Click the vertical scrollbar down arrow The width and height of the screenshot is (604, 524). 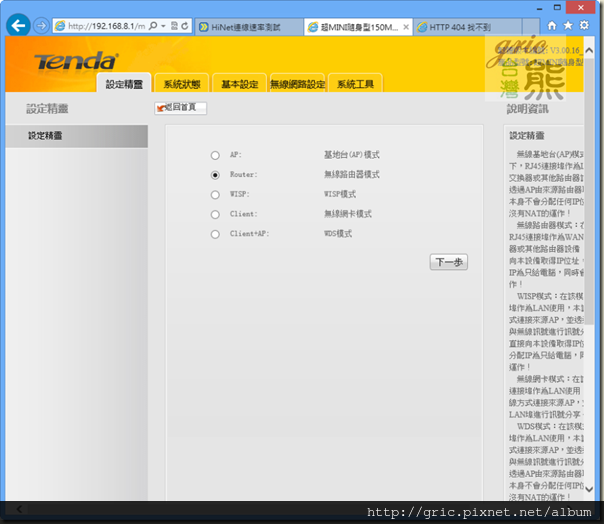pos(589,489)
